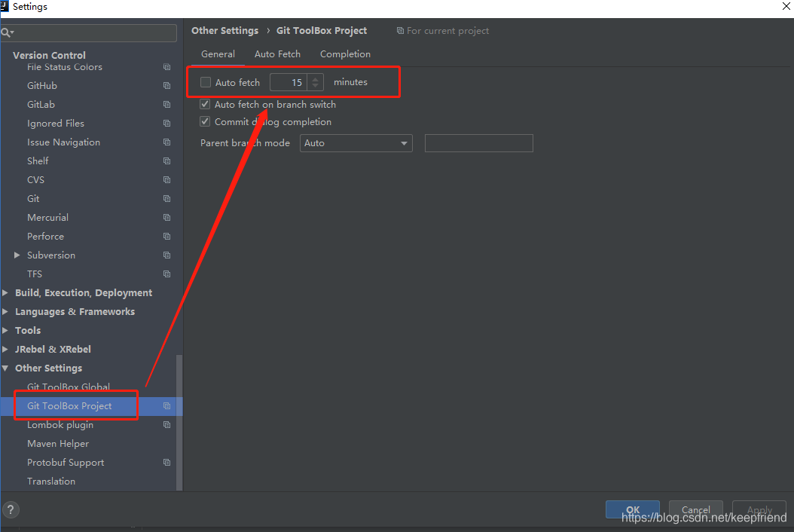Click project-level icon beside Ignored Files
This screenshot has width=794, height=532.
click(166, 123)
